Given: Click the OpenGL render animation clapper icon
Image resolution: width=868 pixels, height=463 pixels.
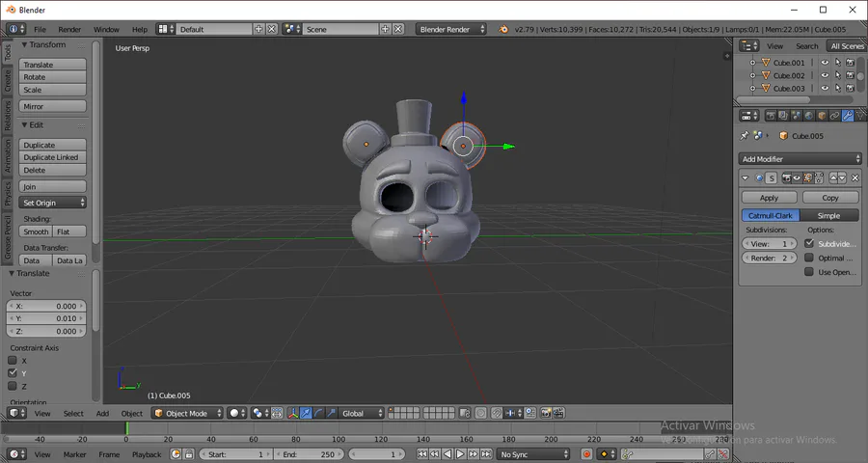Looking at the screenshot, I should click(x=558, y=413).
